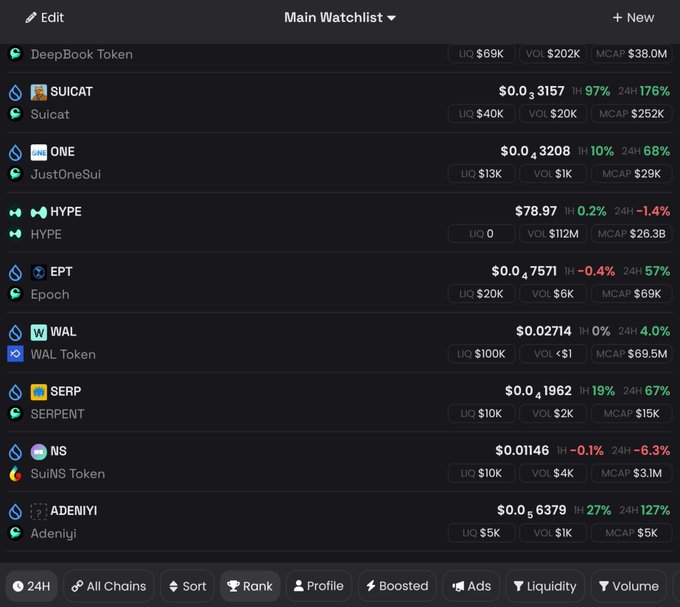Click the ONE token logo
The height and width of the screenshot is (607, 680).
coord(39,152)
